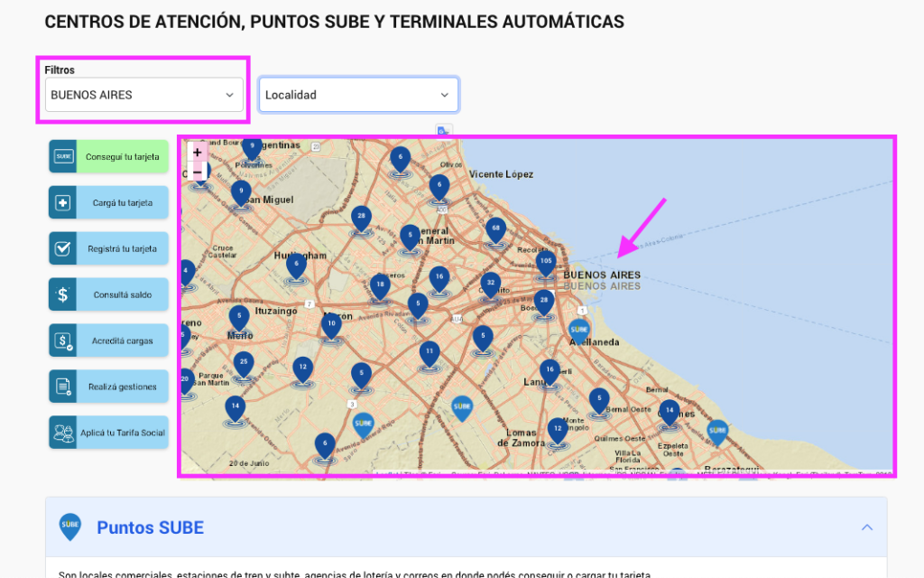This screenshot has width=924, height=578.
Task: Open the cluster marker labeled 18
Action: click(380, 288)
